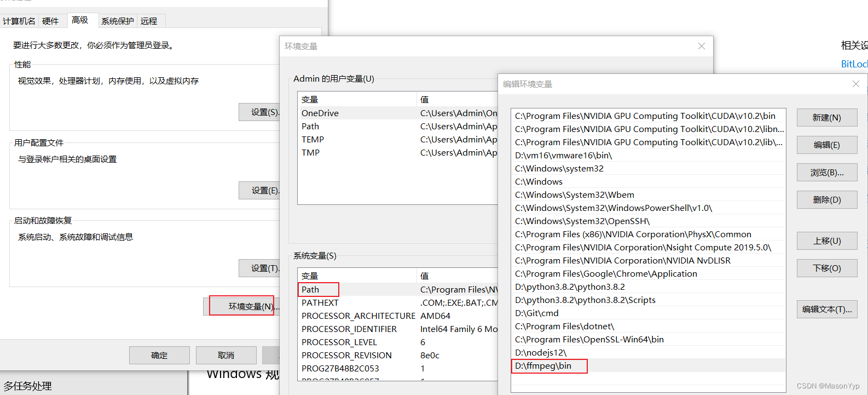Move the entry up with 上移(U)
This screenshot has width=868, height=395.
pyautogui.click(x=827, y=241)
